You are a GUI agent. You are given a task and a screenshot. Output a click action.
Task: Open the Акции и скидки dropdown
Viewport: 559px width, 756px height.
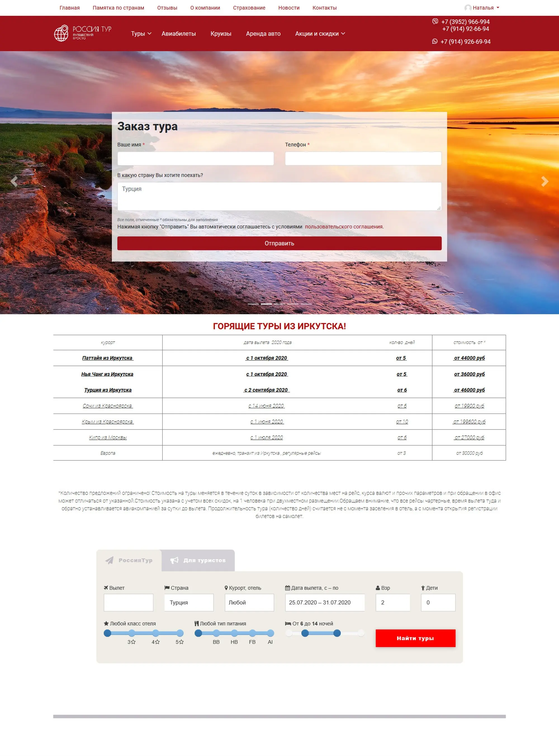click(320, 34)
